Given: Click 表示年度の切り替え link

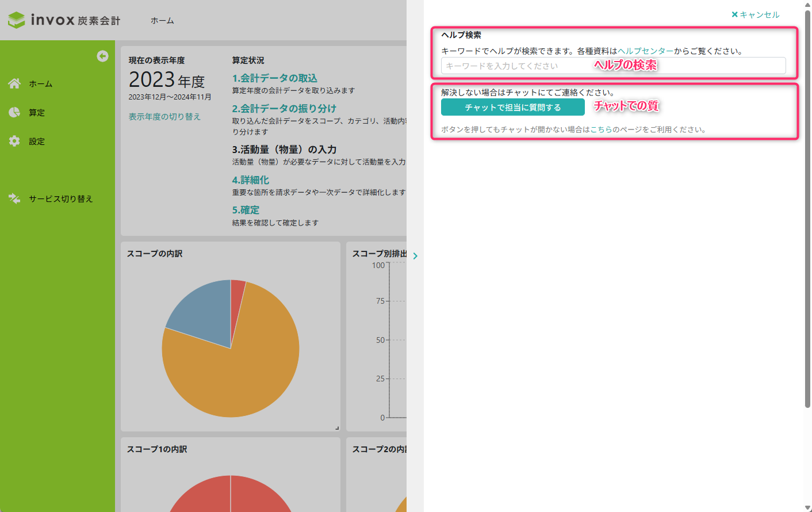Looking at the screenshot, I should coord(164,116).
